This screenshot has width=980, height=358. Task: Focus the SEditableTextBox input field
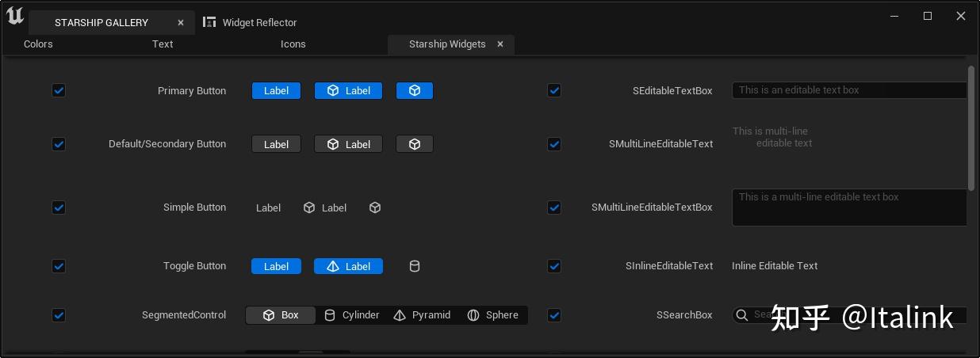point(848,90)
